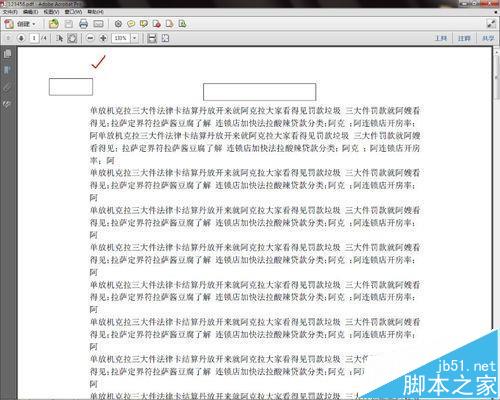The height and width of the screenshot is (400, 500).
Task: Go to previous page with up arrow
Action: (9, 38)
